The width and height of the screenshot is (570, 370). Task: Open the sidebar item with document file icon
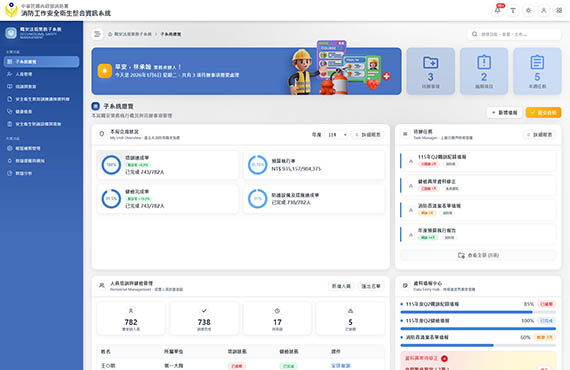click(41, 99)
